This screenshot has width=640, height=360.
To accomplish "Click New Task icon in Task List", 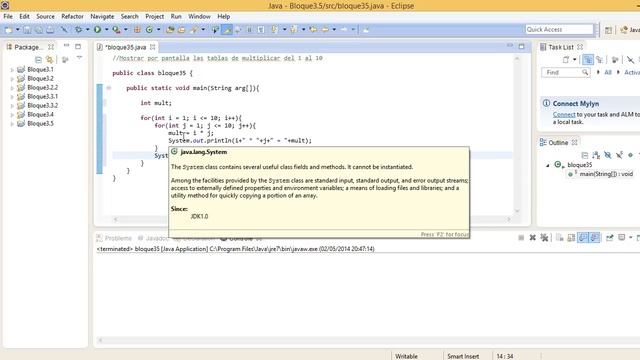I will click(x=566, y=60).
